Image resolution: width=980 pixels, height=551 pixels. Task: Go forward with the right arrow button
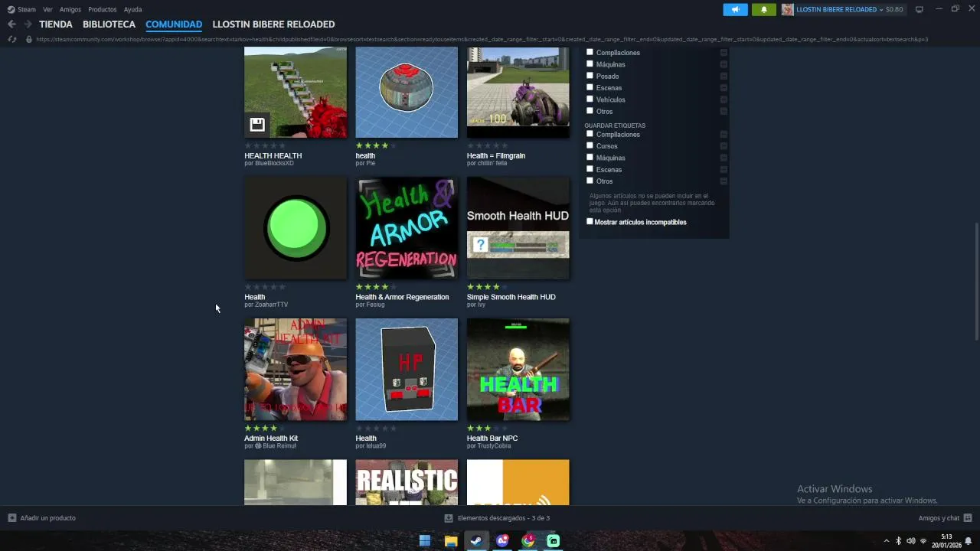point(28,24)
